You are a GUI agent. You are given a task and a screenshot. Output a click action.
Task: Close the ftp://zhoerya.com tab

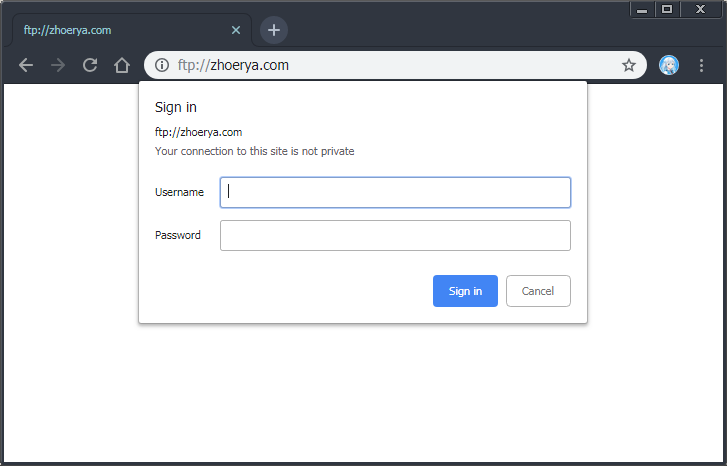coord(236,30)
